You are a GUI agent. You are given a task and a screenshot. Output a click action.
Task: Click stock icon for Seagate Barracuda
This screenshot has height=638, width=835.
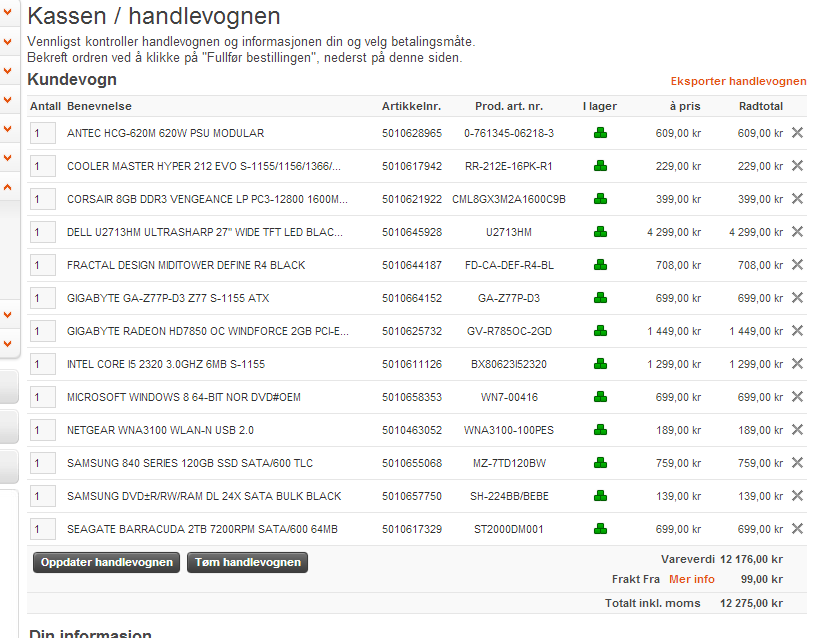pos(600,529)
